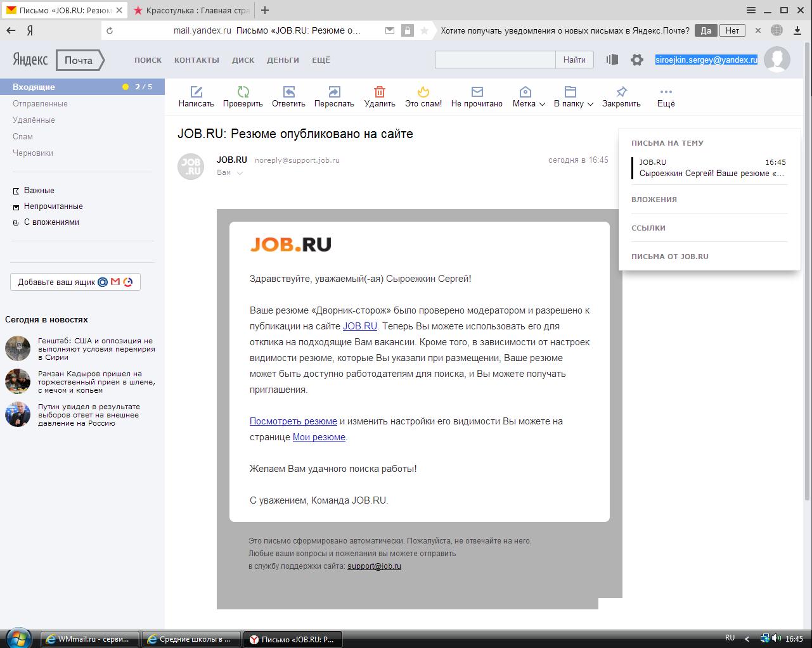This screenshot has height=648, width=812.
Task: Click the Удалить trash icon
Action: coord(380,92)
